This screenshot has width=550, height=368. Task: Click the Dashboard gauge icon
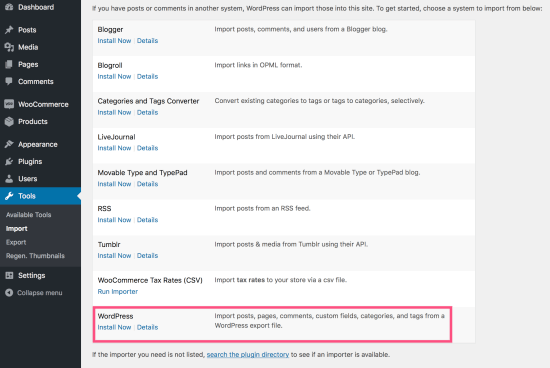coord(9,7)
